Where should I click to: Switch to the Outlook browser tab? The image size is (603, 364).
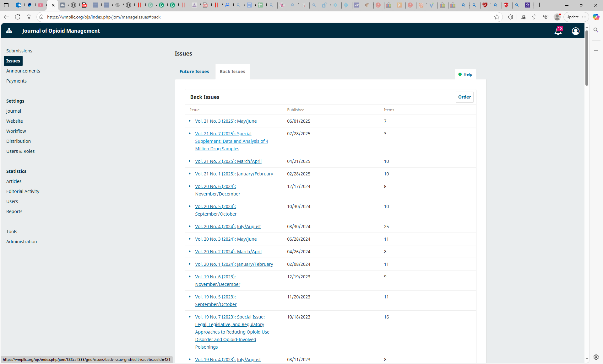pyautogui.click(x=19, y=5)
